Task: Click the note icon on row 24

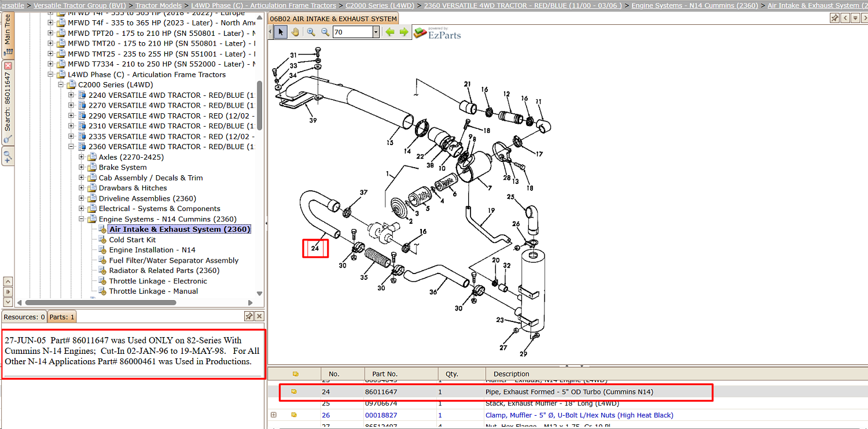Action: point(295,392)
